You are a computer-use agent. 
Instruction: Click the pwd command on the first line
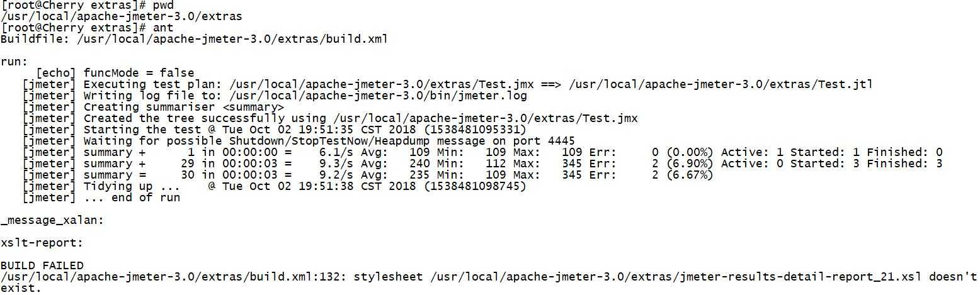tap(163, 5)
